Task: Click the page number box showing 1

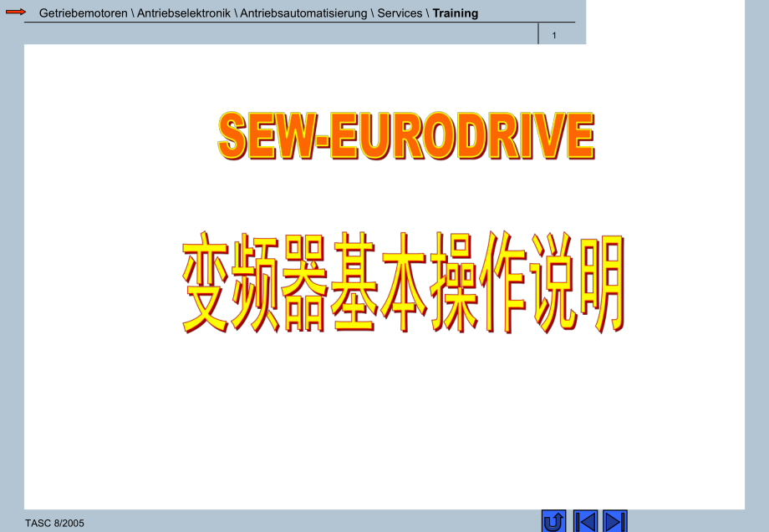Action: coord(554,34)
